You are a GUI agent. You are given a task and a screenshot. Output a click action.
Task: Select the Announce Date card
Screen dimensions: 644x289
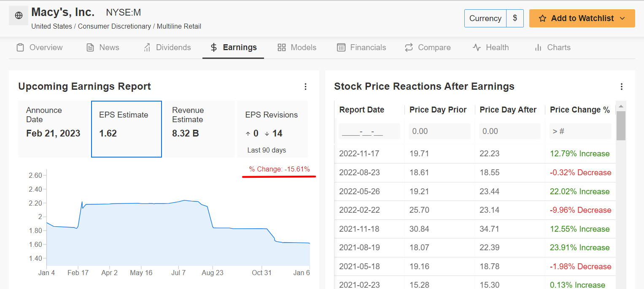point(54,129)
